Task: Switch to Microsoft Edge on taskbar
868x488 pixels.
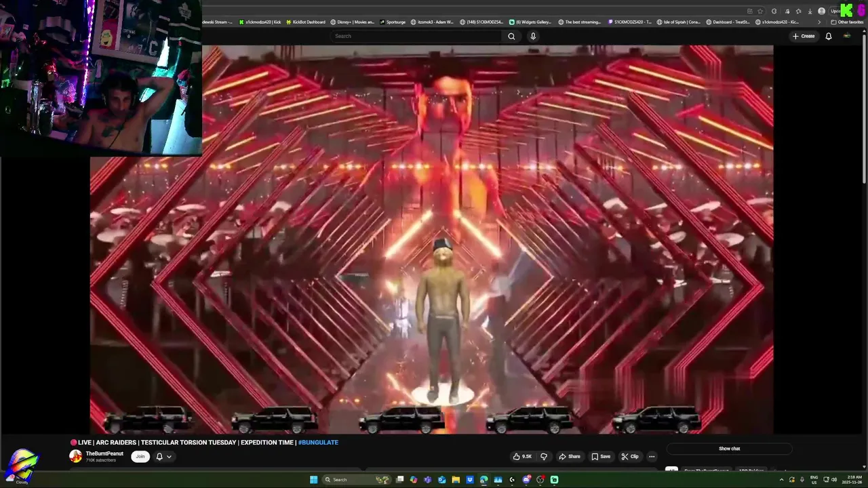Action: 484,480
